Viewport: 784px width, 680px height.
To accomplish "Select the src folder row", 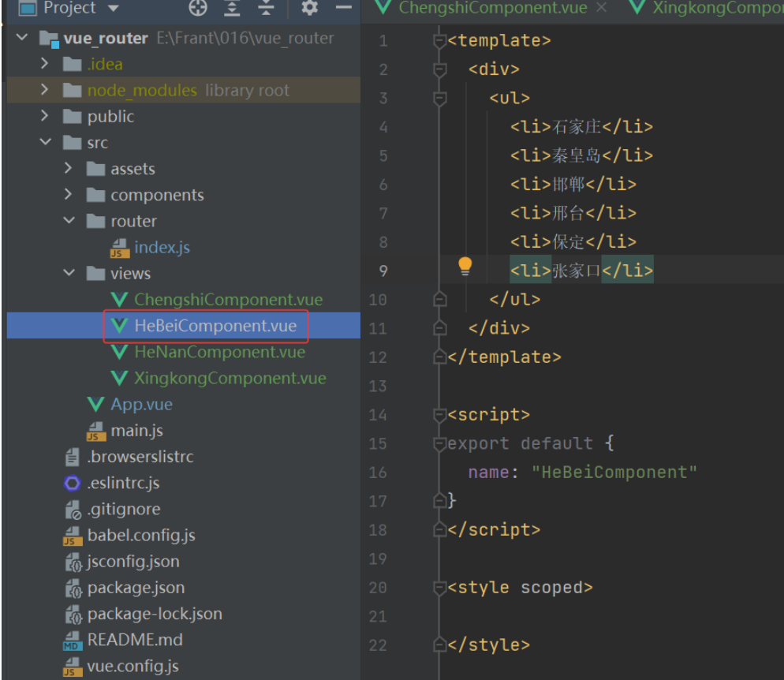I will click(x=184, y=143).
